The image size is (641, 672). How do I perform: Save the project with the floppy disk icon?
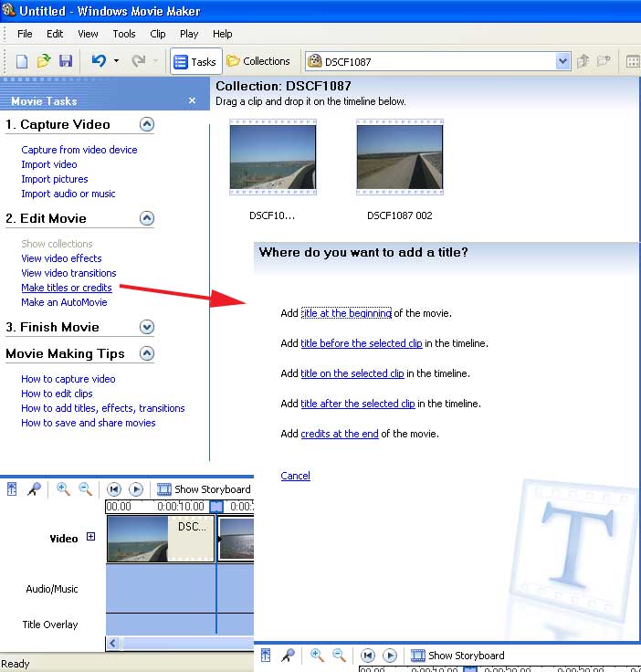tap(66, 61)
